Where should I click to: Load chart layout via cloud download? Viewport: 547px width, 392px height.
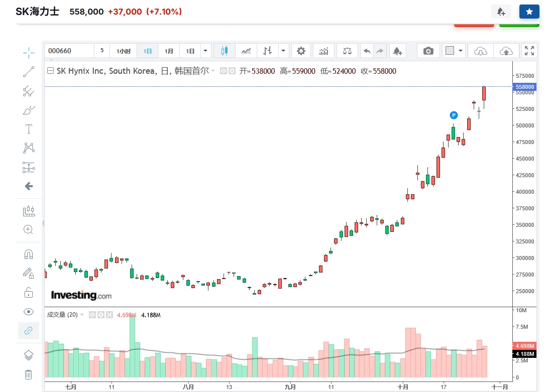pyautogui.click(x=480, y=51)
